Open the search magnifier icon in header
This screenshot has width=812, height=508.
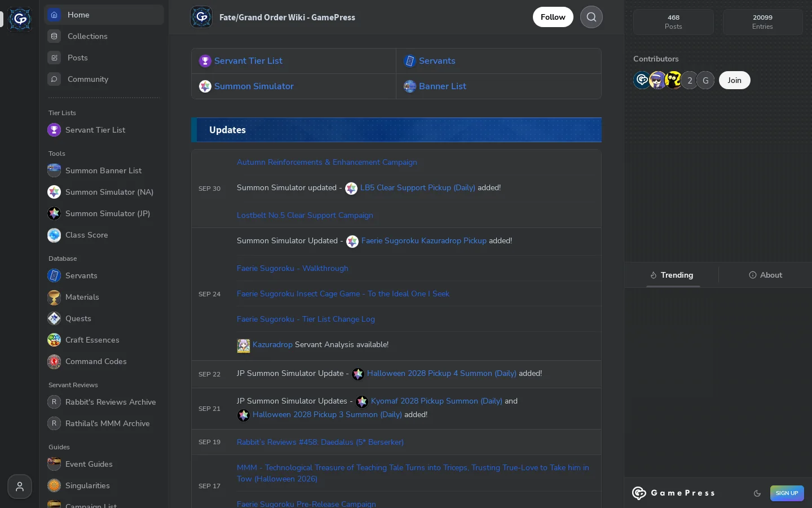592,17
